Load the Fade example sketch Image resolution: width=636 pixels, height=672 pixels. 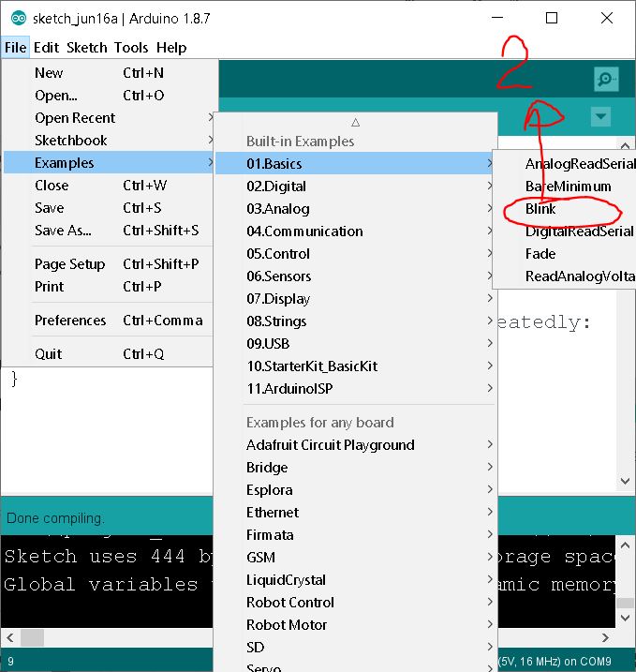[x=565, y=254]
